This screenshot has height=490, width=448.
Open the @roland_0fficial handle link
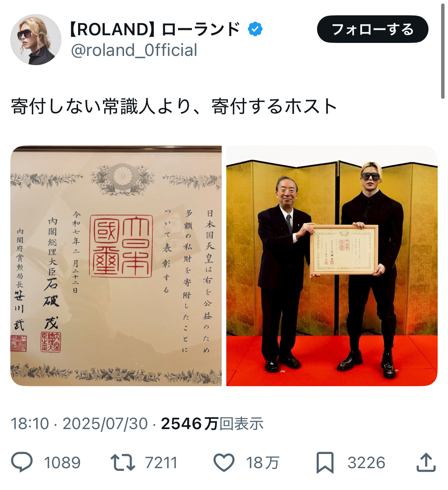coord(134,50)
